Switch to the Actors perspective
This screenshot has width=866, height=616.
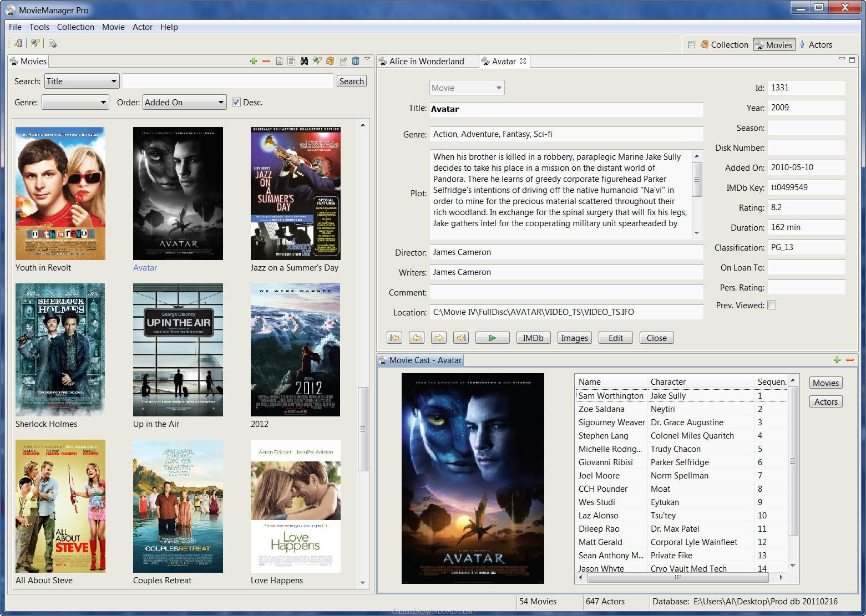point(816,45)
